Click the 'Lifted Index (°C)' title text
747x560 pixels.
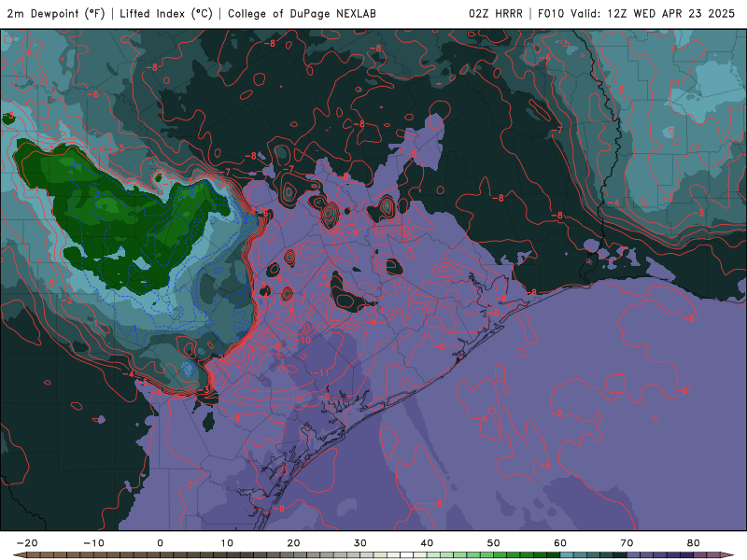point(166,14)
